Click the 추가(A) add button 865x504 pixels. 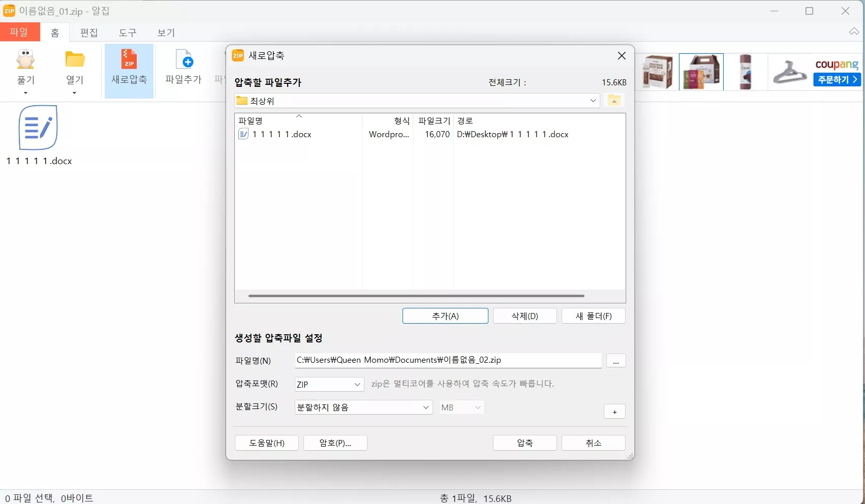pos(445,316)
